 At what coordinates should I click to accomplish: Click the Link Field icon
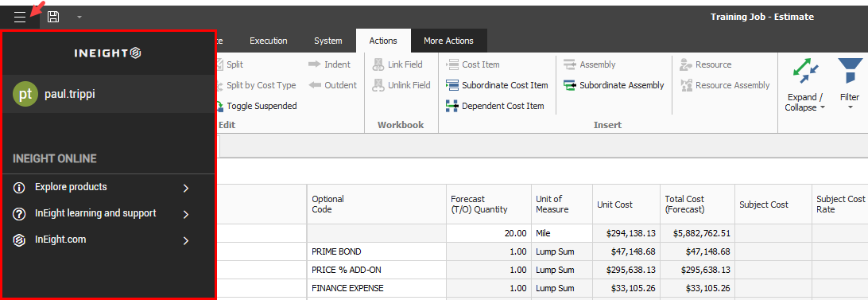tap(378, 65)
